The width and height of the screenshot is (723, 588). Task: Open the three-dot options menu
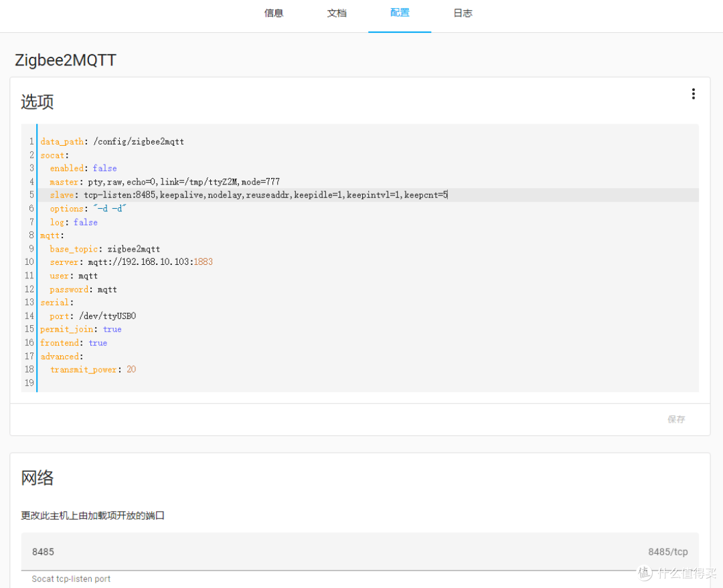(693, 94)
